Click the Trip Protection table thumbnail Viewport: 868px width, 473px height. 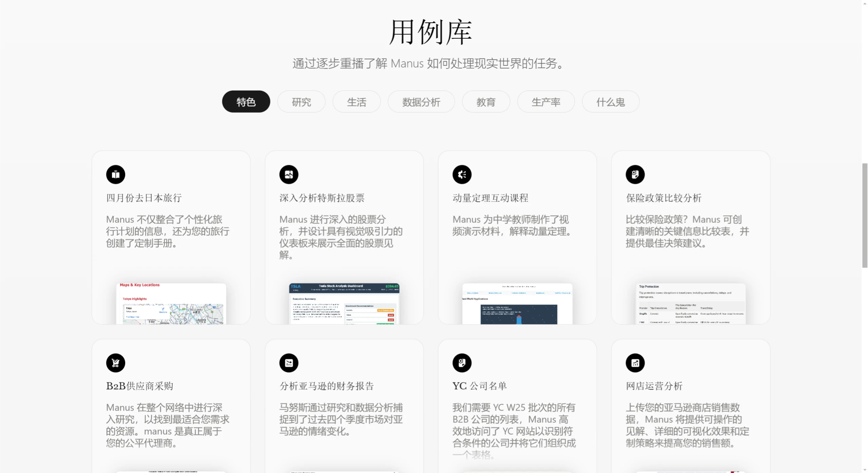(691, 303)
